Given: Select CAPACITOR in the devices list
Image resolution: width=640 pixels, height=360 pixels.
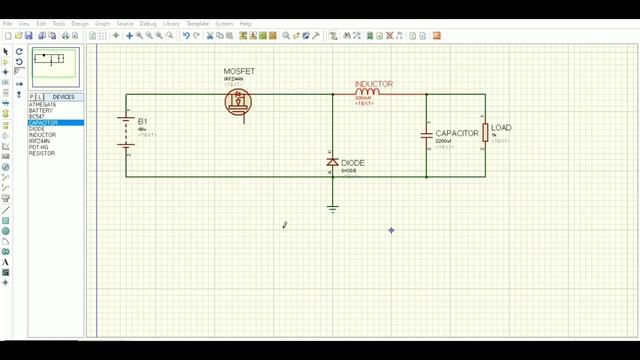Looking at the screenshot, I should [56, 123].
